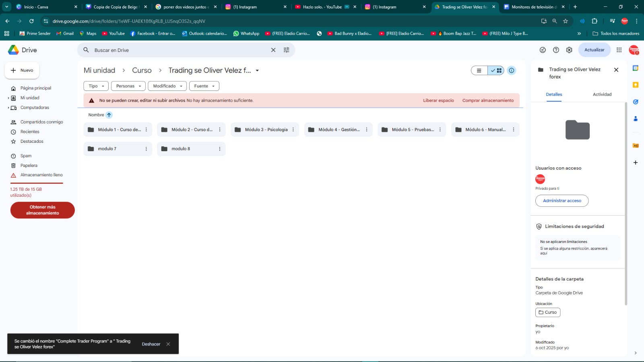Show hidden bookmarks overflow chevron
Viewport: 644px width, 362px height.
click(x=579, y=33)
